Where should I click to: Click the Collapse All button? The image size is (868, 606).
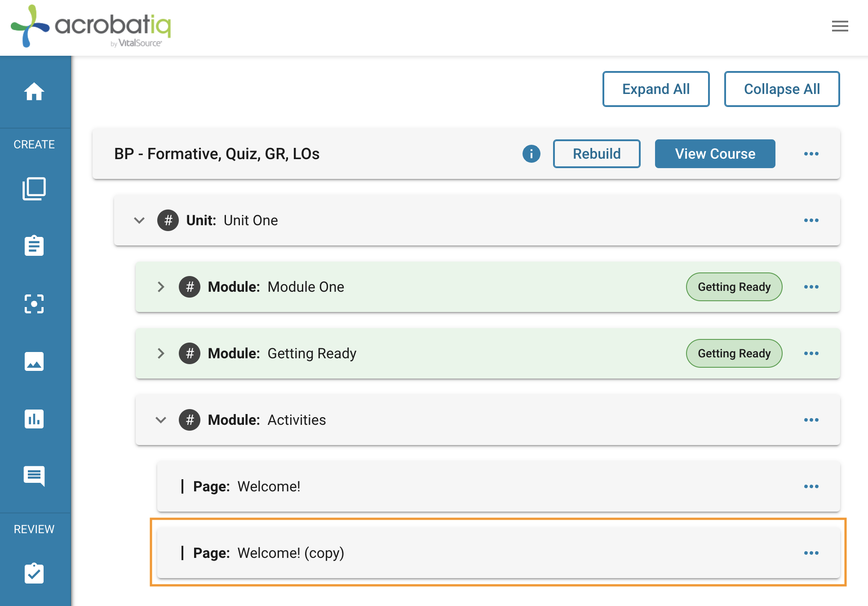point(782,89)
